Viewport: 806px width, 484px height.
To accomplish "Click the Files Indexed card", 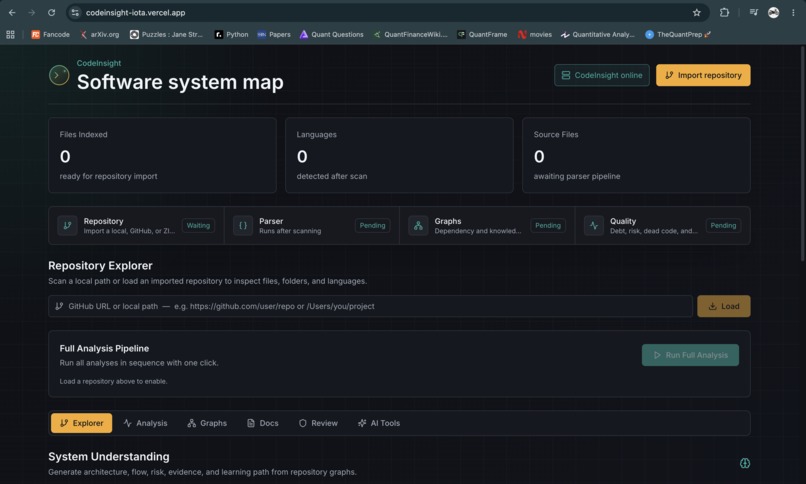I will point(162,155).
